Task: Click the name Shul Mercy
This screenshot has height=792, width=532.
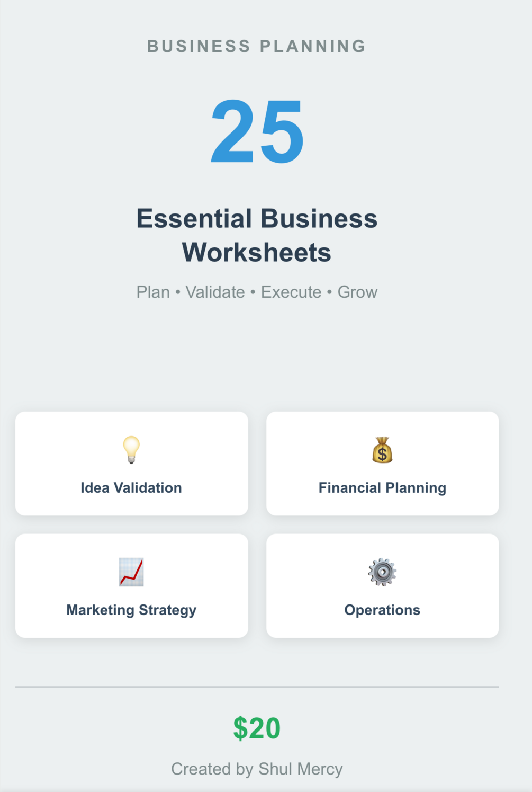Action: (300, 769)
